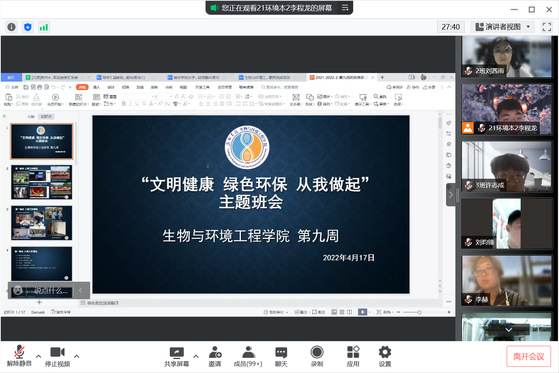The image size is (559, 373).
Task: Expand audio options arrow beside microphone
Action: pyautogui.click(x=39, y=356)
